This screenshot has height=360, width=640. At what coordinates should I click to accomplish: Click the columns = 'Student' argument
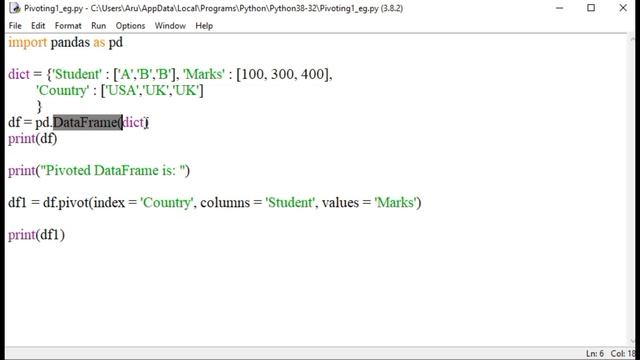click(x=258, y=202)
